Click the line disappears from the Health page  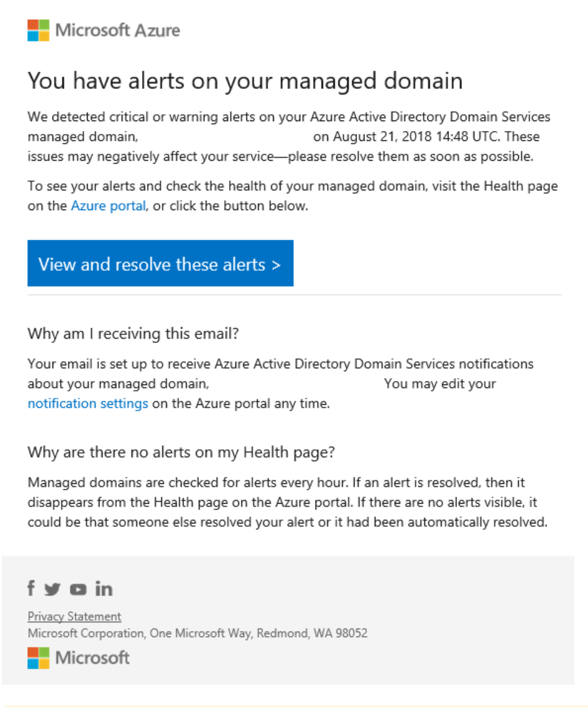pyautogui.click(x=282, y=502)
